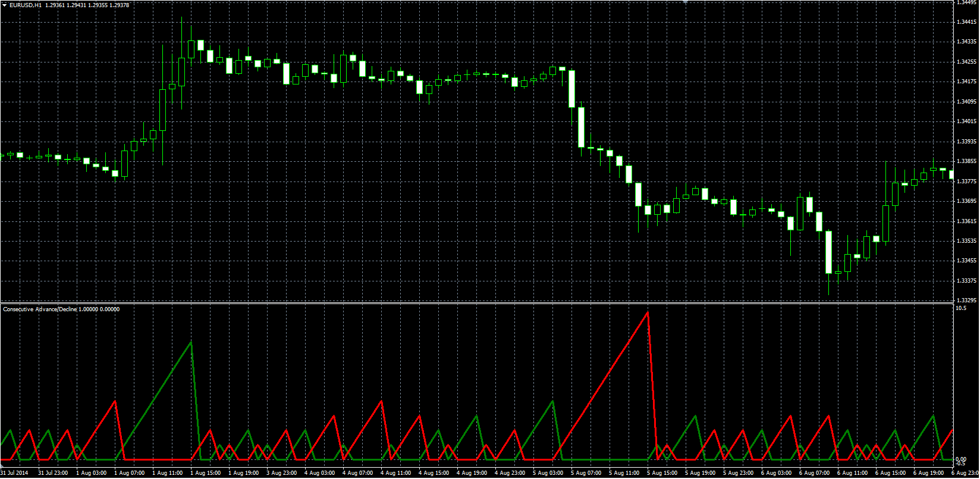This screenshot has height=479, width=980.
Task: Click the 10.5 indicator scale value
Action: point(961,308)
